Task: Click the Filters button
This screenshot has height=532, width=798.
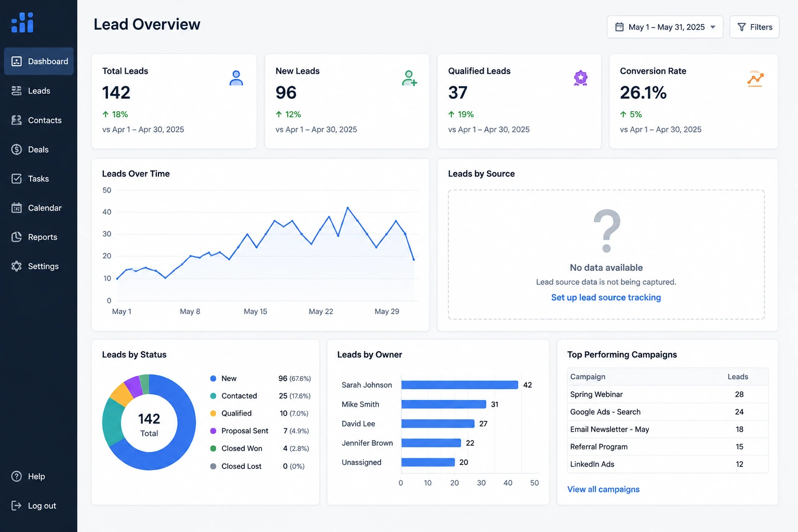Action: (754, 27)
